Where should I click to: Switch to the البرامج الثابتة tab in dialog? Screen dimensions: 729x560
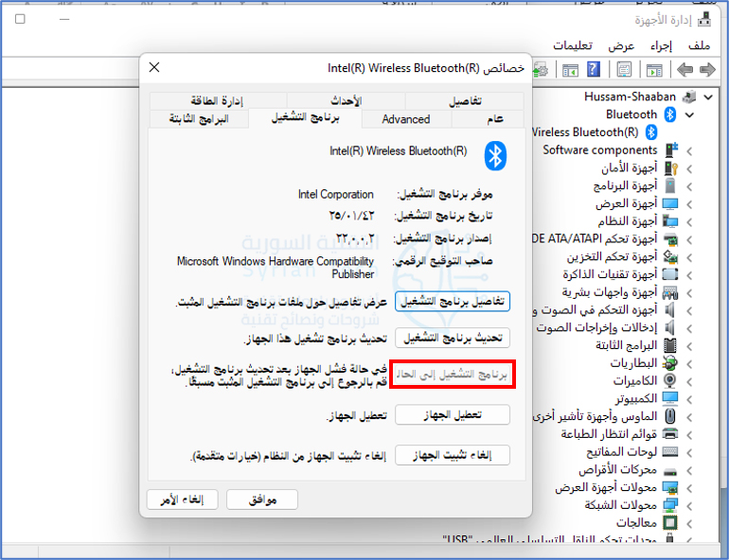click(x=199, y=119)
